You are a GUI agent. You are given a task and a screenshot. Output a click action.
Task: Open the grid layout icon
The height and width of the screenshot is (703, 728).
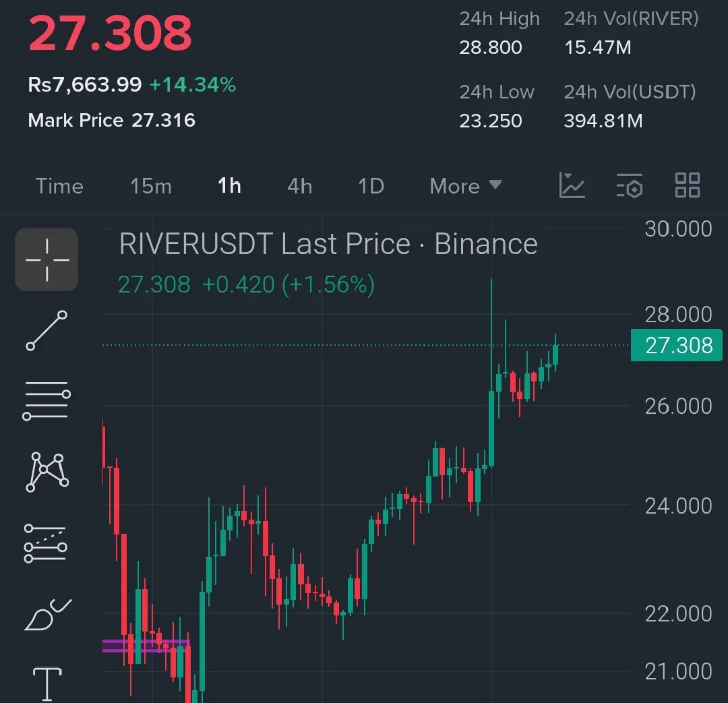coord(687,185)
